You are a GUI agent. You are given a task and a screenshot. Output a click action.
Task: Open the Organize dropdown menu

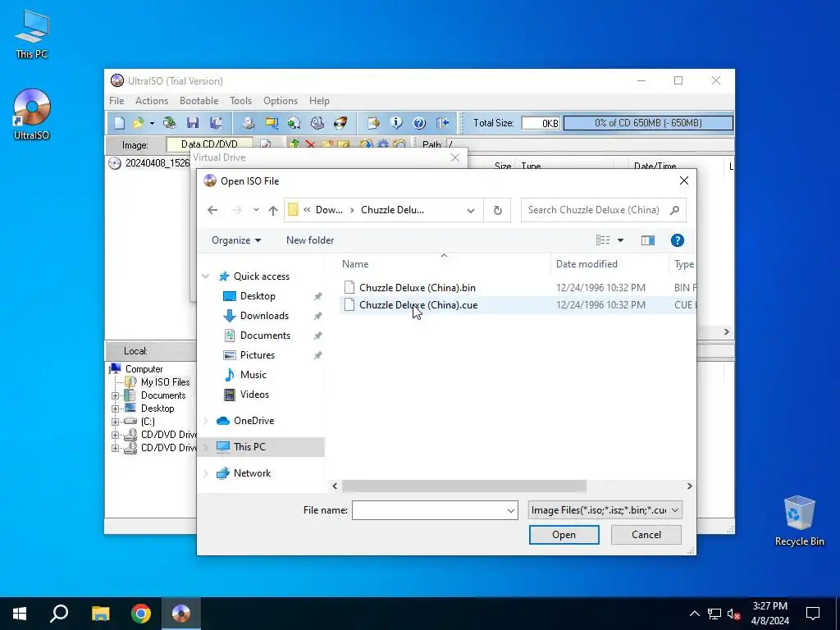[236, 240]
